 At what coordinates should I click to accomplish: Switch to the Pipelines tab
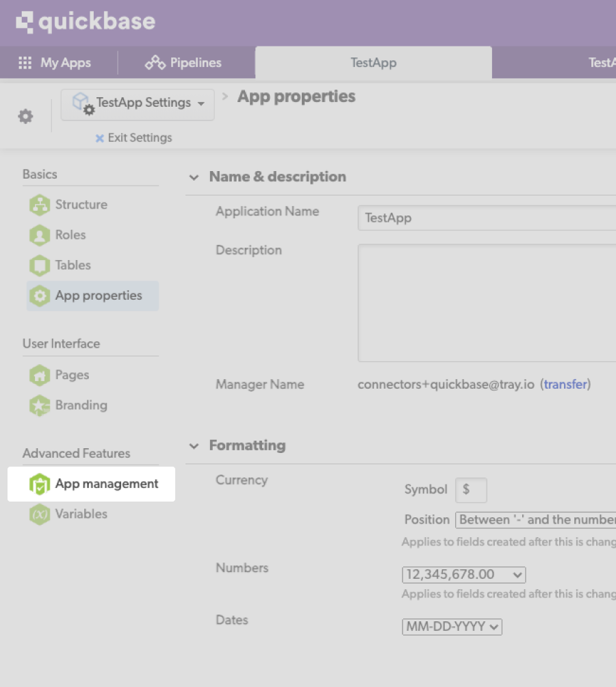[182, 62]
